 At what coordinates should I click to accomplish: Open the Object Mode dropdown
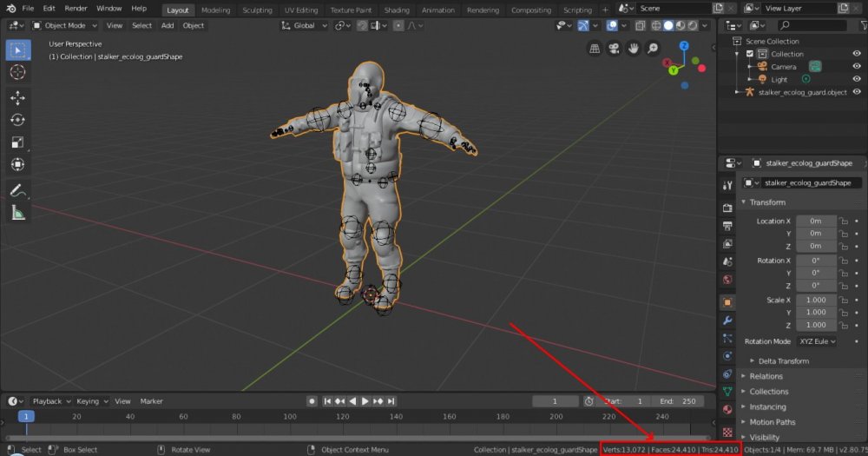pyautogui.click(x=65, y=25)
